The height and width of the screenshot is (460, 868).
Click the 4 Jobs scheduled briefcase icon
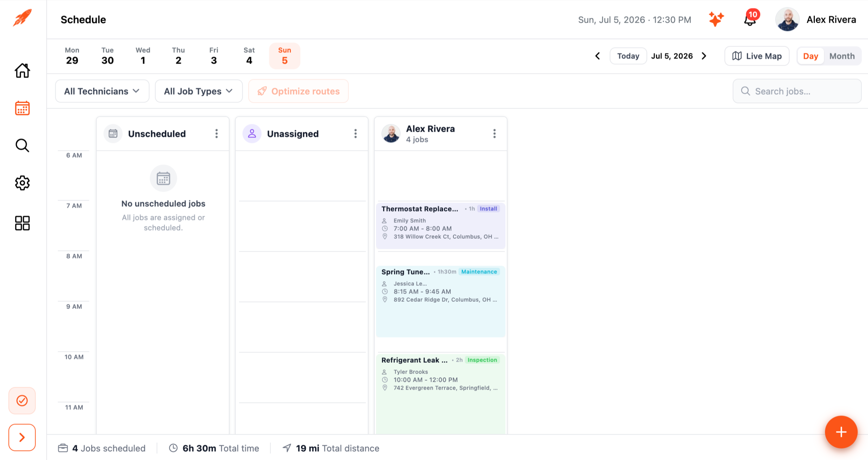pos(63,448)
